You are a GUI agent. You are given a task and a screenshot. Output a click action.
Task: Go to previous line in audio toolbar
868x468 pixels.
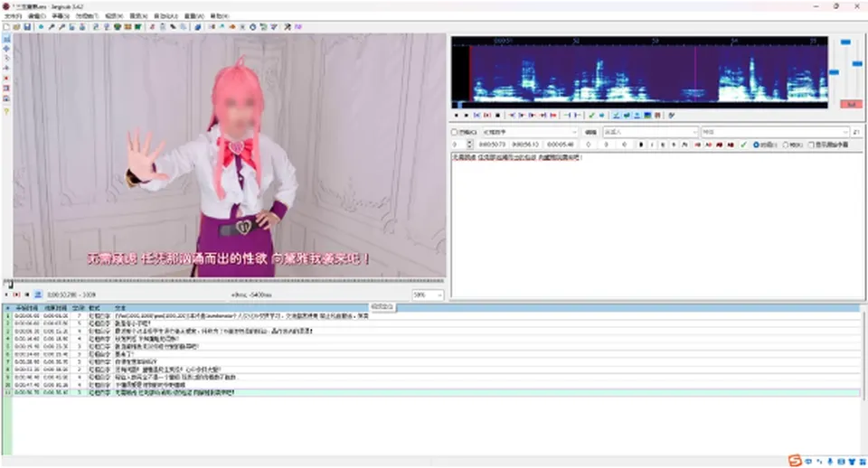(456, 115)
